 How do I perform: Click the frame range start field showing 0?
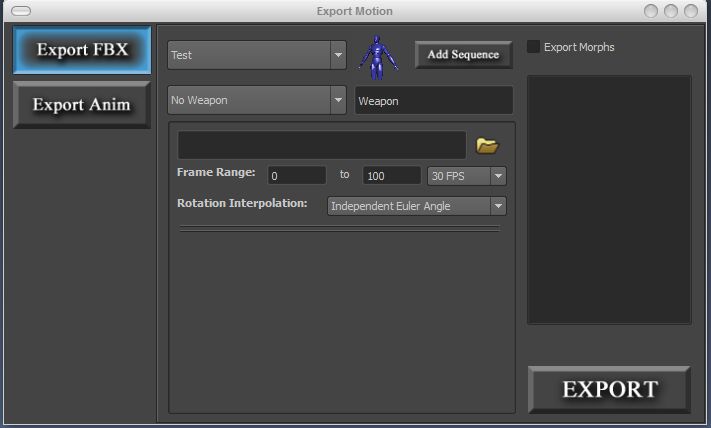[x=297, y=175]
